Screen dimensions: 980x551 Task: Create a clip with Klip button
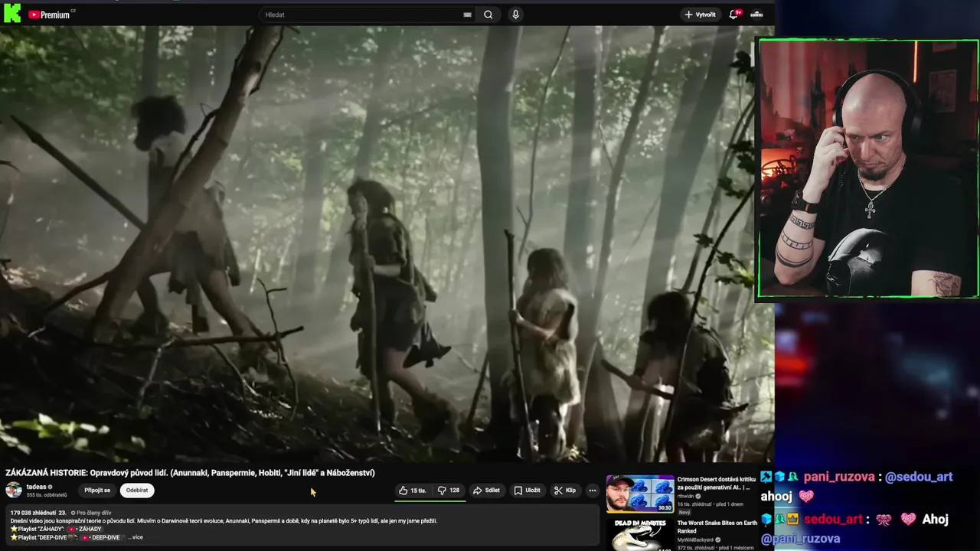tap(565, 491)
